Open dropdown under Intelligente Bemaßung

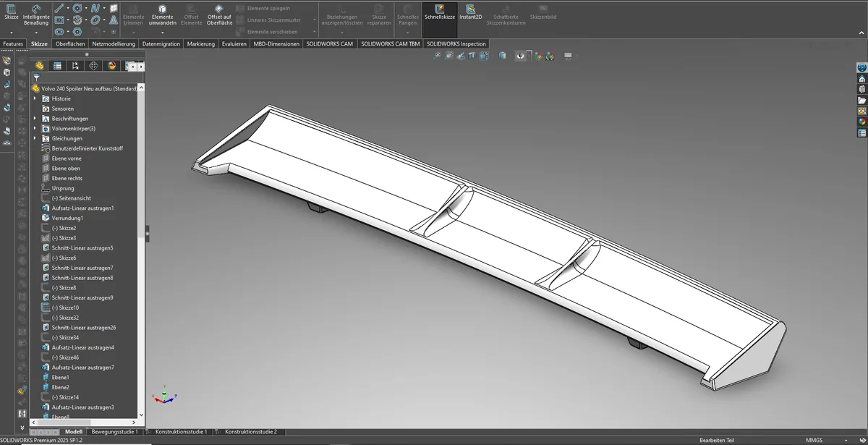(x=36, y=31)
